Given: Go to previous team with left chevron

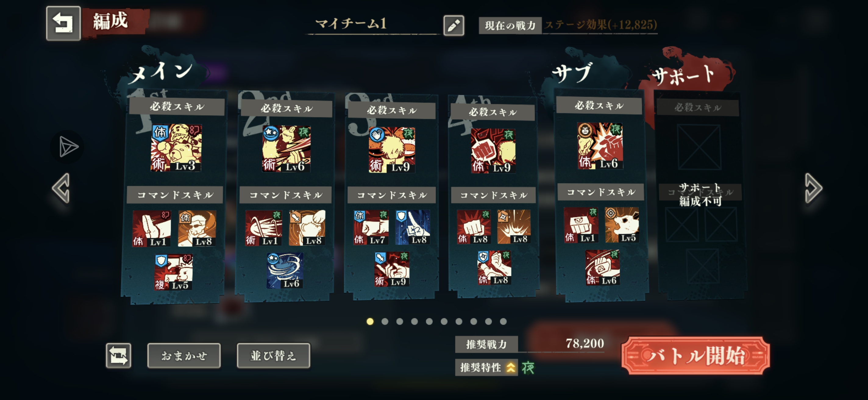Looking at the screenshot, I should (x=61, y=188).
